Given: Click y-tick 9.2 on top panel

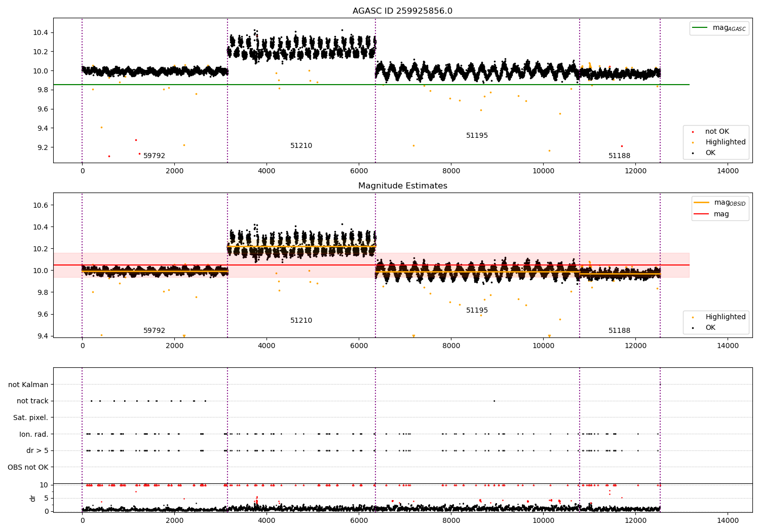Looking at the screenshot, I should (42, 147).
